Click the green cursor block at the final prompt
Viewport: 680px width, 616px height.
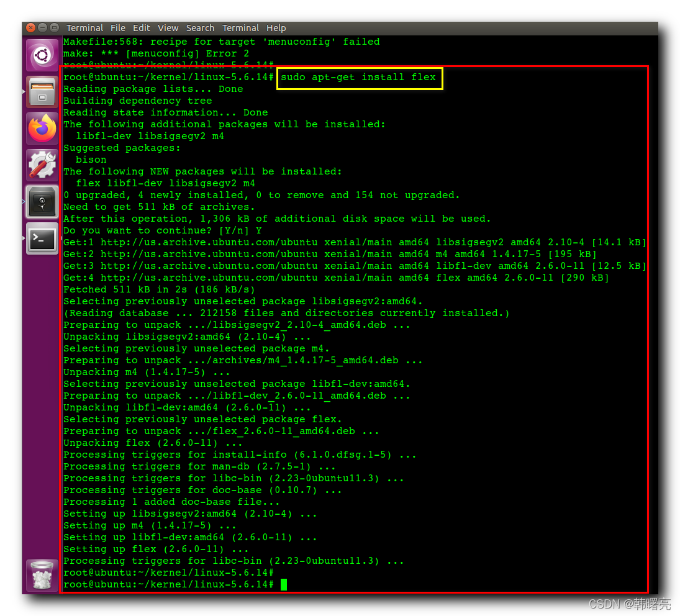click(x=284, y=585)
